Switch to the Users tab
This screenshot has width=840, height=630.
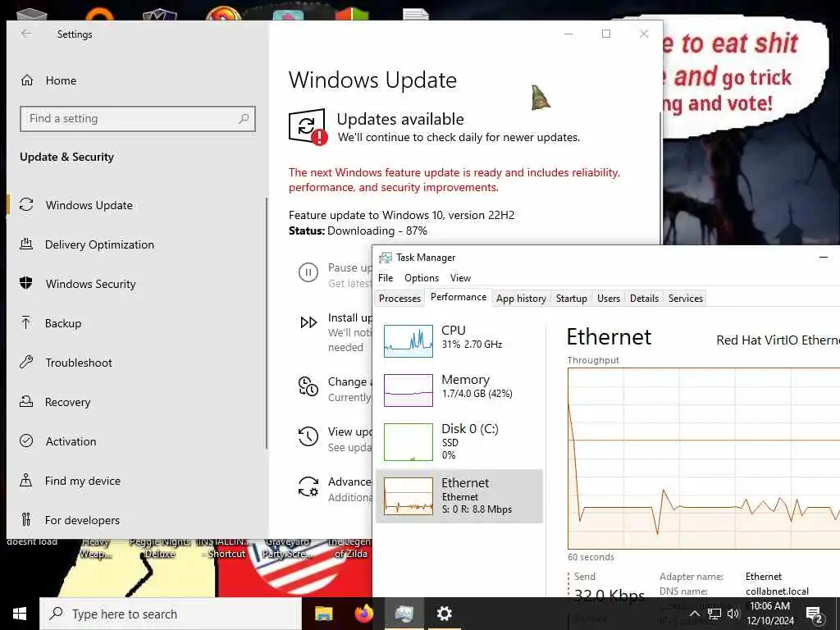(609, 299)
